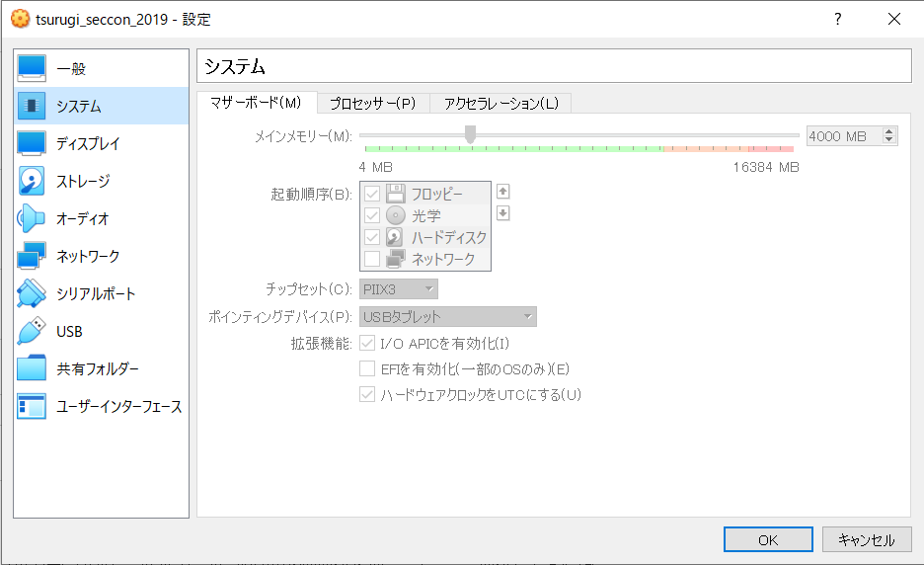Enable EFIを有効化 checkbox
This screenshot has width=924, height=565.
click(x=367, y=369)
